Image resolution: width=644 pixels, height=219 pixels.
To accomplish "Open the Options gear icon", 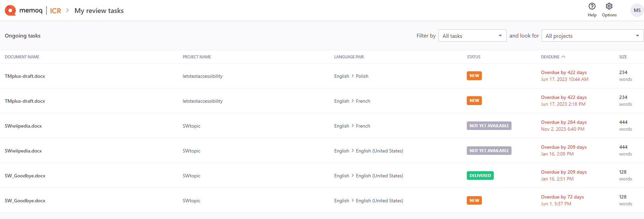I will (609, 6).
